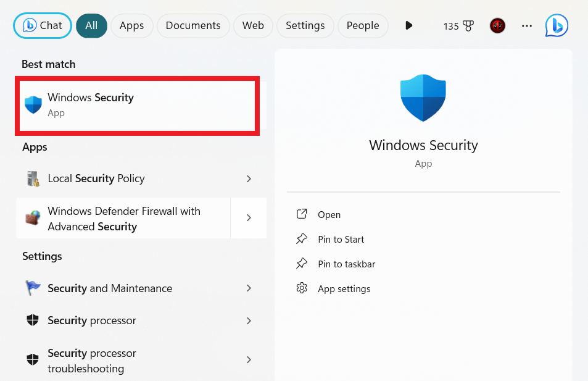Select the Documents filter tab
This screenshot has height=381, width=588.
tap(193, 26)
